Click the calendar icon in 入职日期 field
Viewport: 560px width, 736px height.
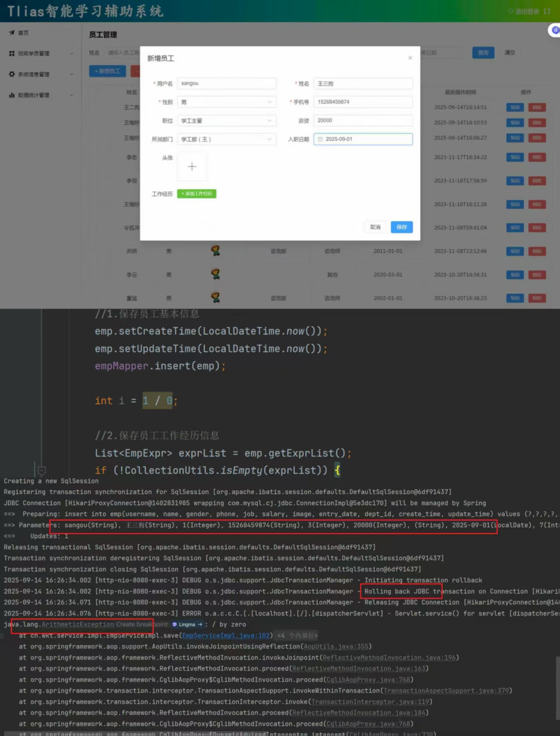click(x=320, y=139)
